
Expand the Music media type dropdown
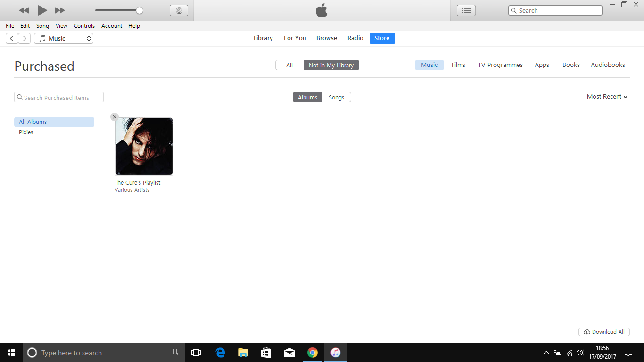coord(64,39)
